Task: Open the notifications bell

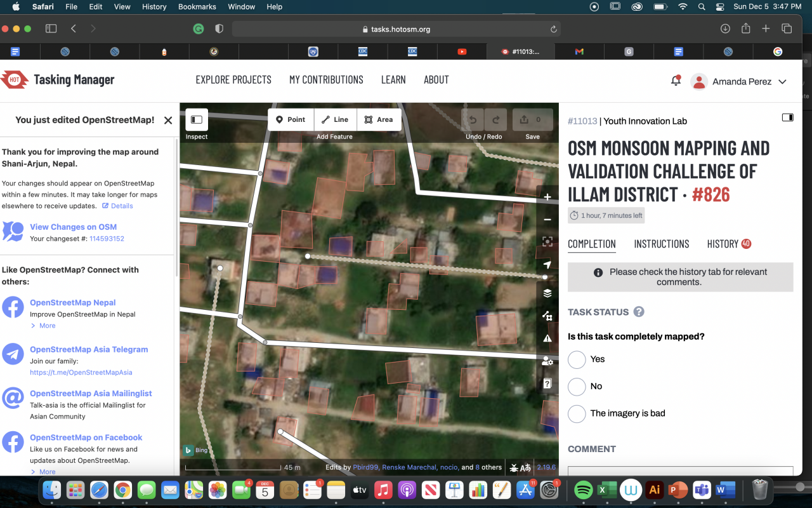Action: (676, 81)
